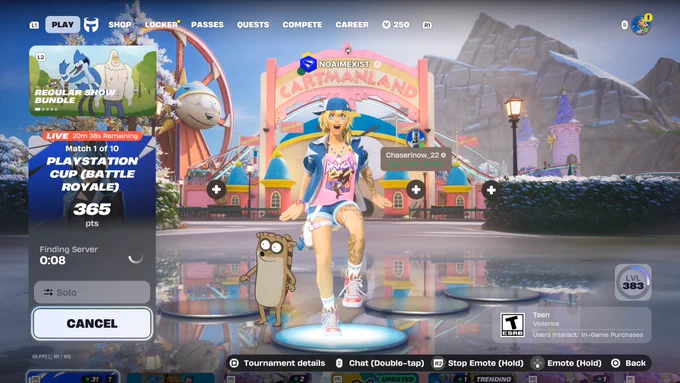Screen dimensions: 680x383
Task: Open the LOCKER tab
Action: point(161,25)
